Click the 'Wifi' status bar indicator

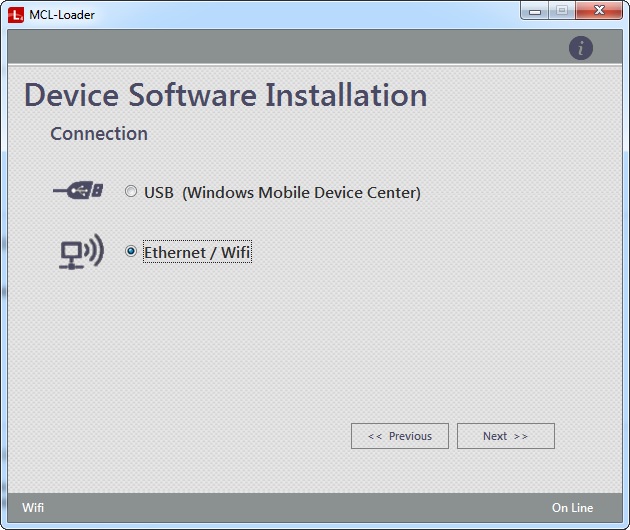click(x=33, y=508)
